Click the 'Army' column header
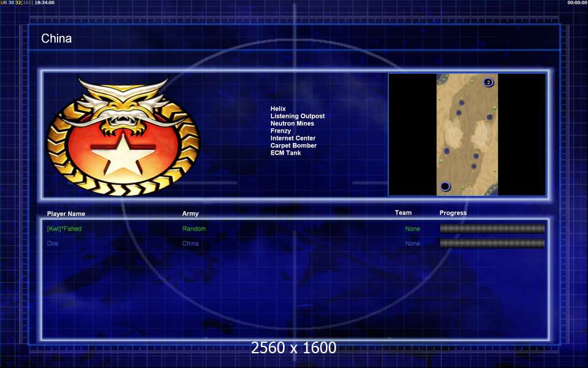 click(190, 213)
